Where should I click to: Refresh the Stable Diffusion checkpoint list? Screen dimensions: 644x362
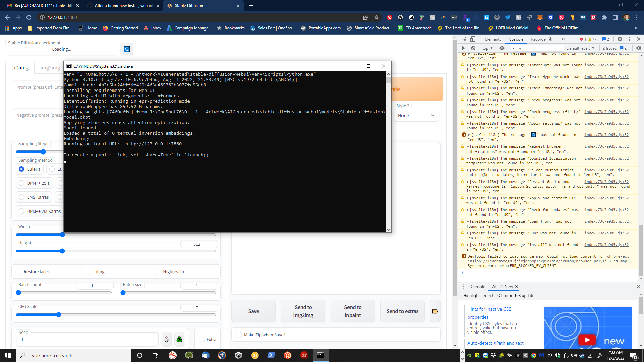(x=126, y=49)
